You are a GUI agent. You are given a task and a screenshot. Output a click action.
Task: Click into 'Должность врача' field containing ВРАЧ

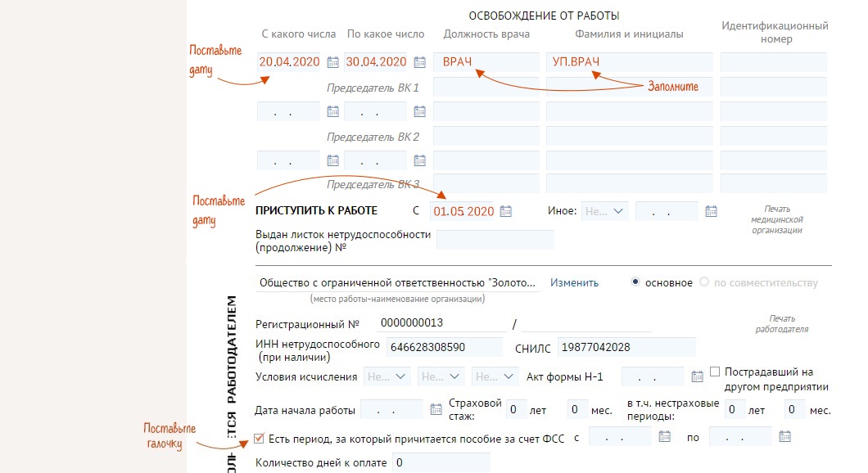[x=486, y=62]
